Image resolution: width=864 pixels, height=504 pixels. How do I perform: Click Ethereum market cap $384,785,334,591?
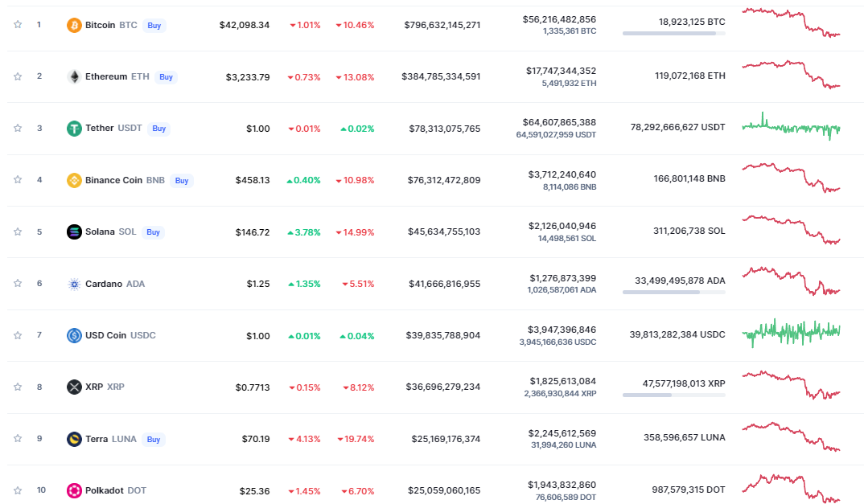441,76
